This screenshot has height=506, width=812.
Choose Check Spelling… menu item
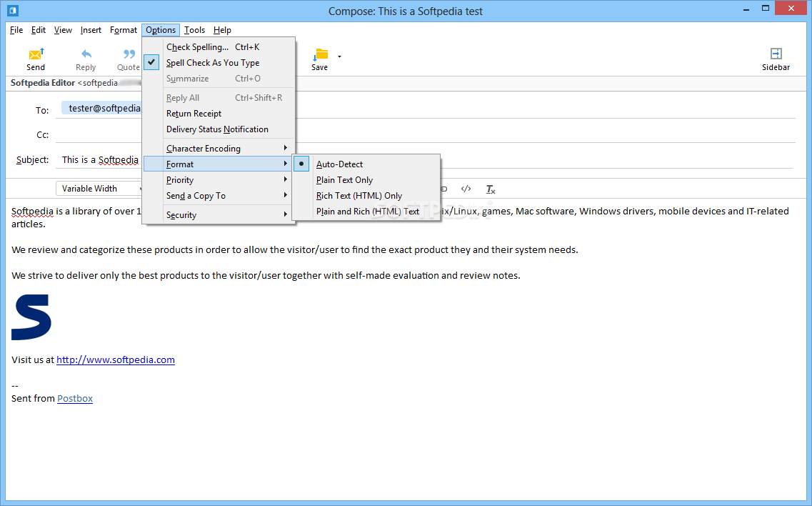point(219,46)
